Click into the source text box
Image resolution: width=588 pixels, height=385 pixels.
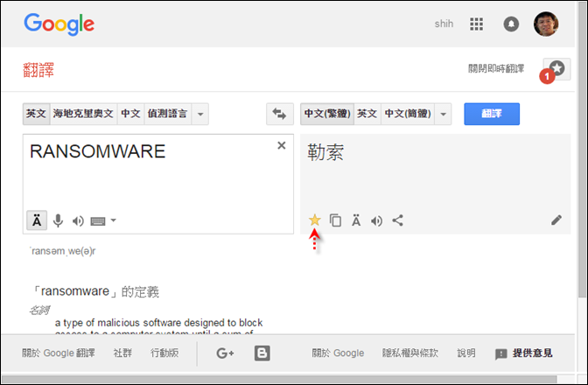point(158,184)
